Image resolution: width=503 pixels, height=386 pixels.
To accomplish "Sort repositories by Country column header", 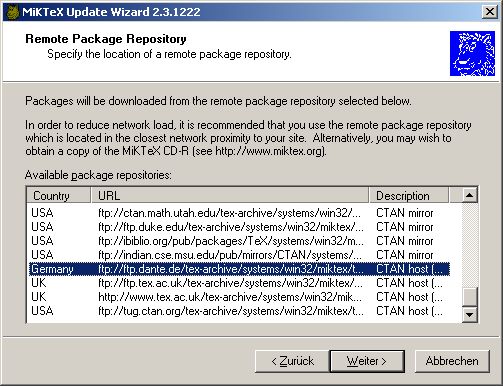I will pos(58,196).
